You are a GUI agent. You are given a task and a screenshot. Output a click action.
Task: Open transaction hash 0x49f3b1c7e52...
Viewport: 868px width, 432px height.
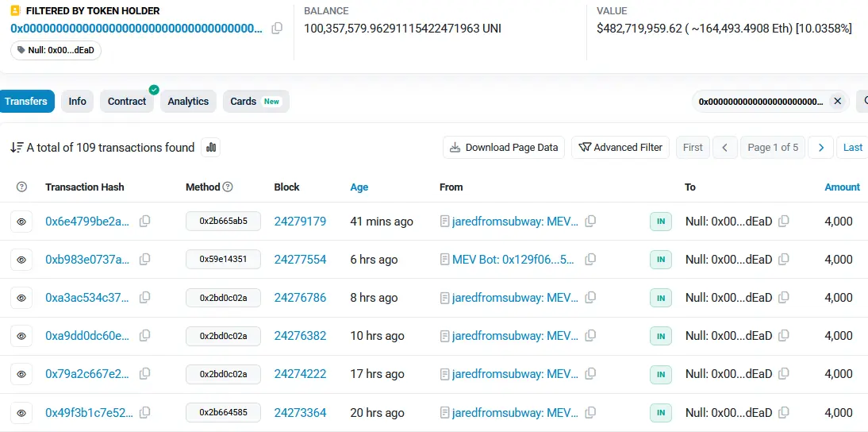89,413
